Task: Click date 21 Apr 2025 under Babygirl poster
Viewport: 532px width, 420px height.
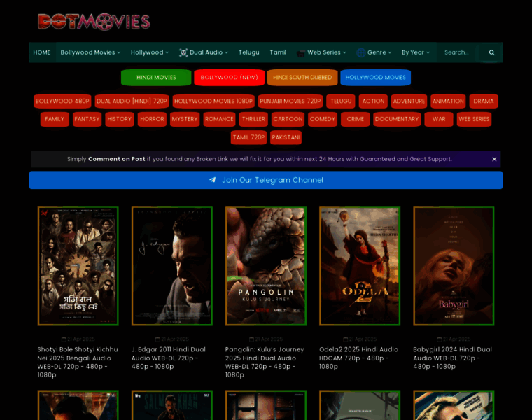Action: tap(454, 339)
